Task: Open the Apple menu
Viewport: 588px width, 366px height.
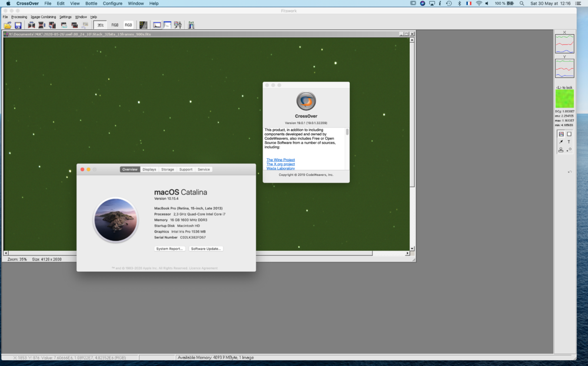Action: (x=8, y=4)
